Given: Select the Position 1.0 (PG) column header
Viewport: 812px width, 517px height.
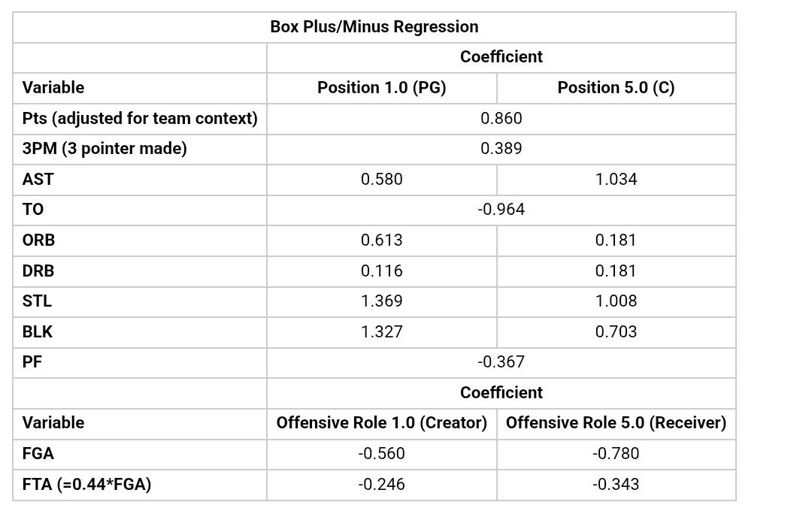Looking at the screenshot, I should point(382,87).
